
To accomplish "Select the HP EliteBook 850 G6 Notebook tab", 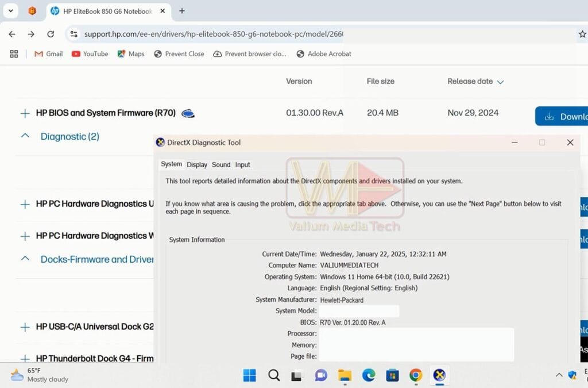I will click(x=107, y=11).
